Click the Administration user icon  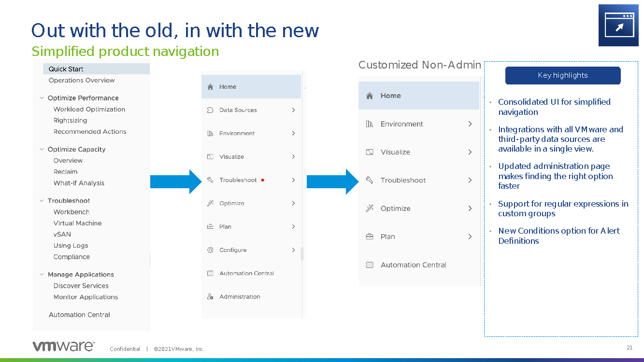coord(210,297)
